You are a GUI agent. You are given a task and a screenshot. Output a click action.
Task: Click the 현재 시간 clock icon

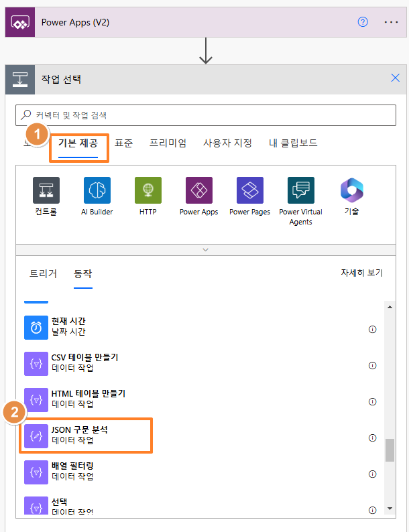pos(36,328)
